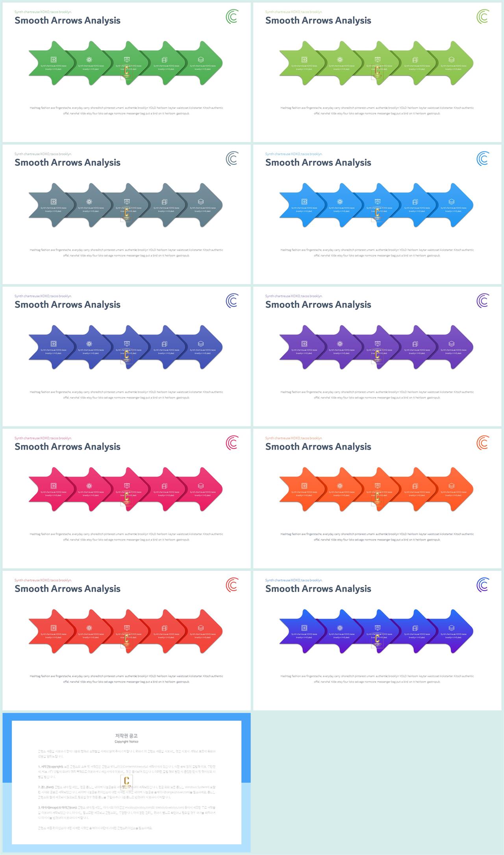Click the stacked layers icon in the indigo slide
The image size is (504, 855).
point(201,344)
